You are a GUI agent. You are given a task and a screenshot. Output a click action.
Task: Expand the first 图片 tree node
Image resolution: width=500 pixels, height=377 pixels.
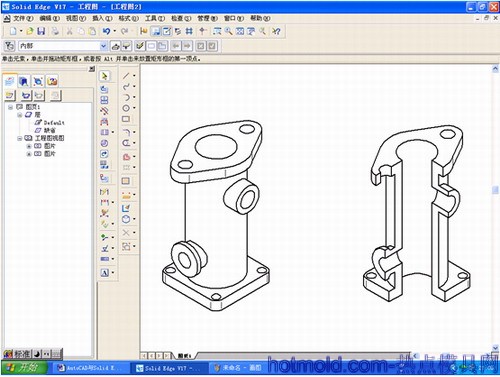click(29, 146)
